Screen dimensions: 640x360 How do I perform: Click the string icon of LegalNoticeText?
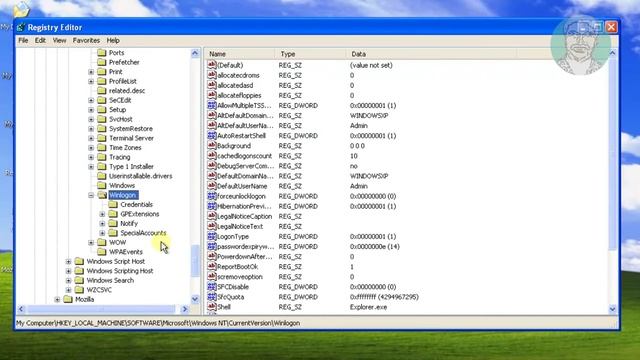click(211, 226)
